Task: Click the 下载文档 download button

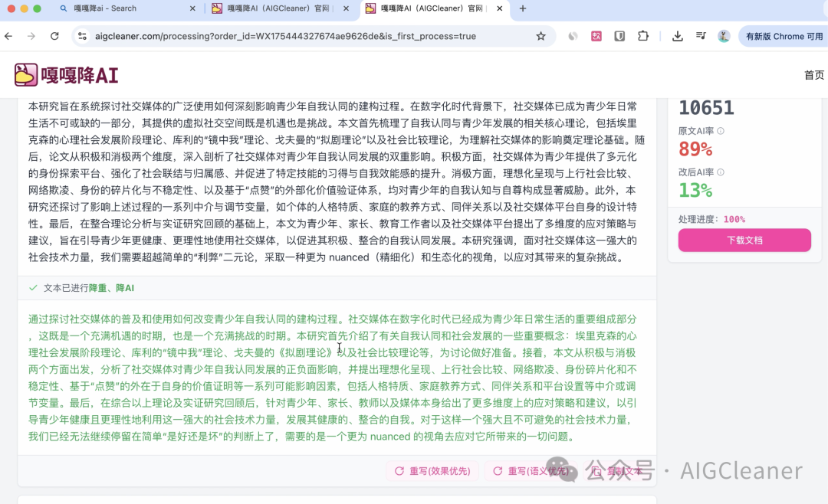Action: point(744,240)
